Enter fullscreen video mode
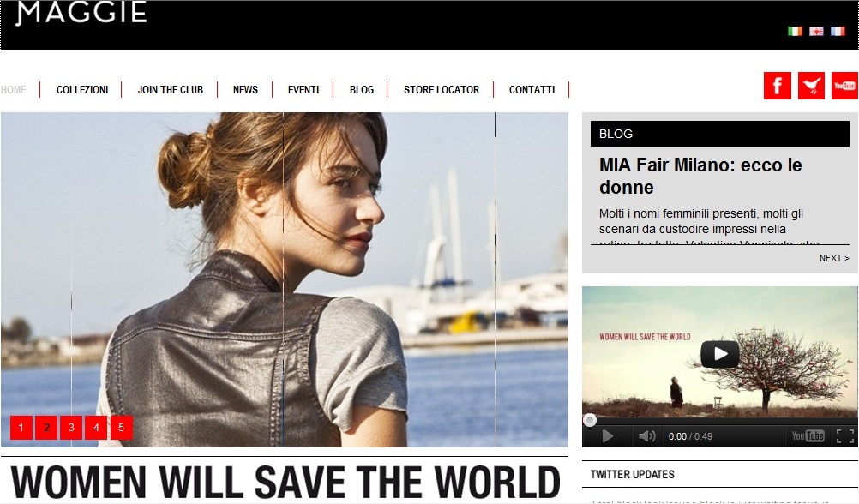The height and width of the screenshot is (504, 859). [x=844, y=436]
